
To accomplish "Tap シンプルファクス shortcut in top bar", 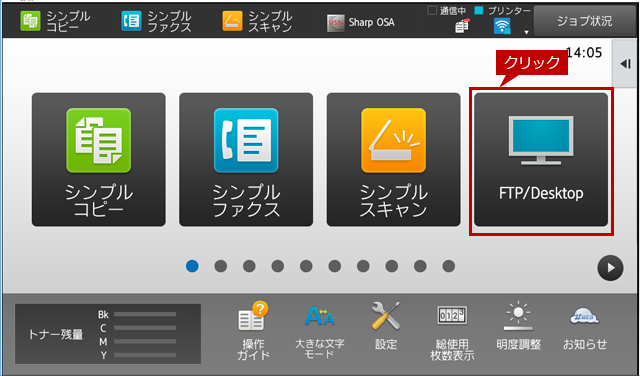I will [157, 21].
